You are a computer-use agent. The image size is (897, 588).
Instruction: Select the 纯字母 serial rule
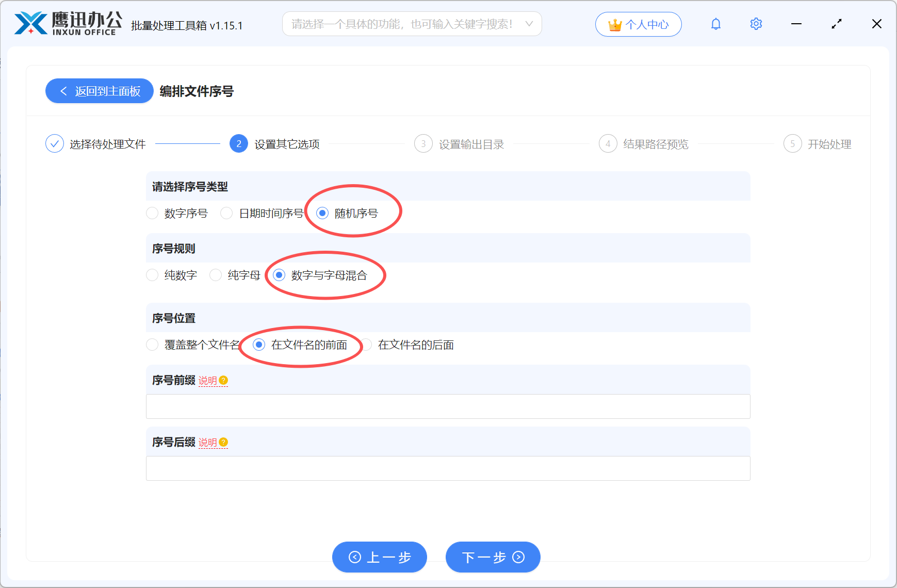216,275
